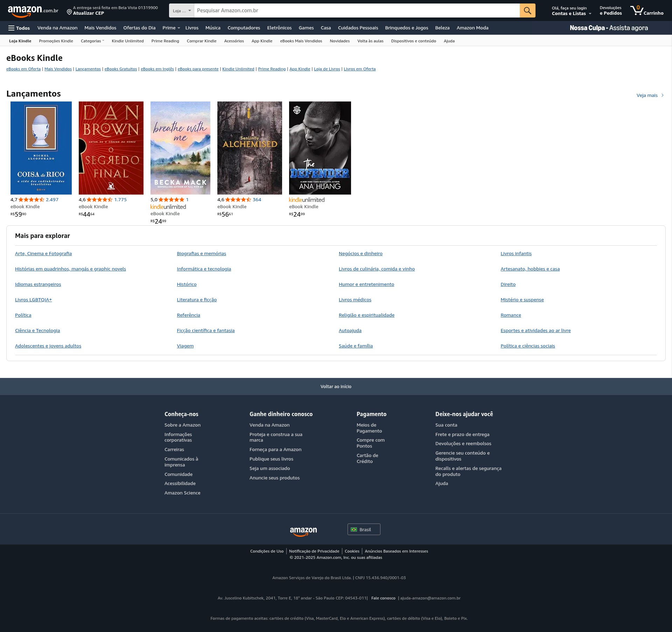This screenshot has width=672, height=632.
Task: Click the Amazon.com.br logo
Action: coord(33,11)
